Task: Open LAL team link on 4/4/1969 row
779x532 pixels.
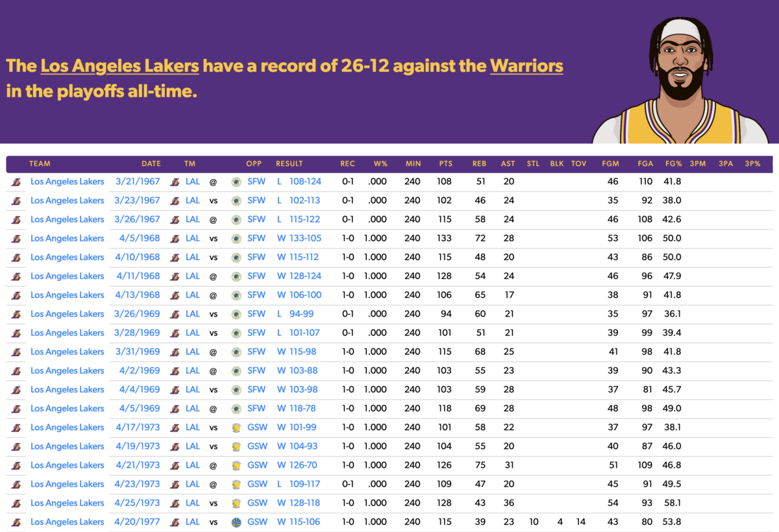Action: 193,390
